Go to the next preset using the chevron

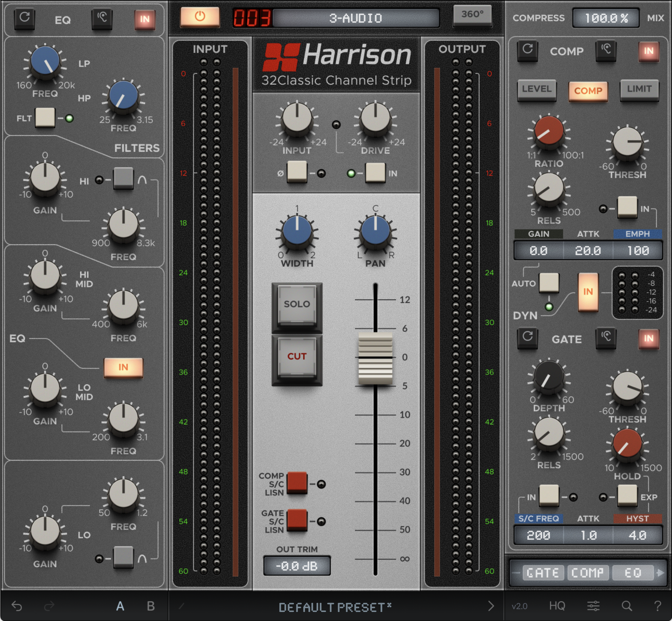tap(491, 606)
